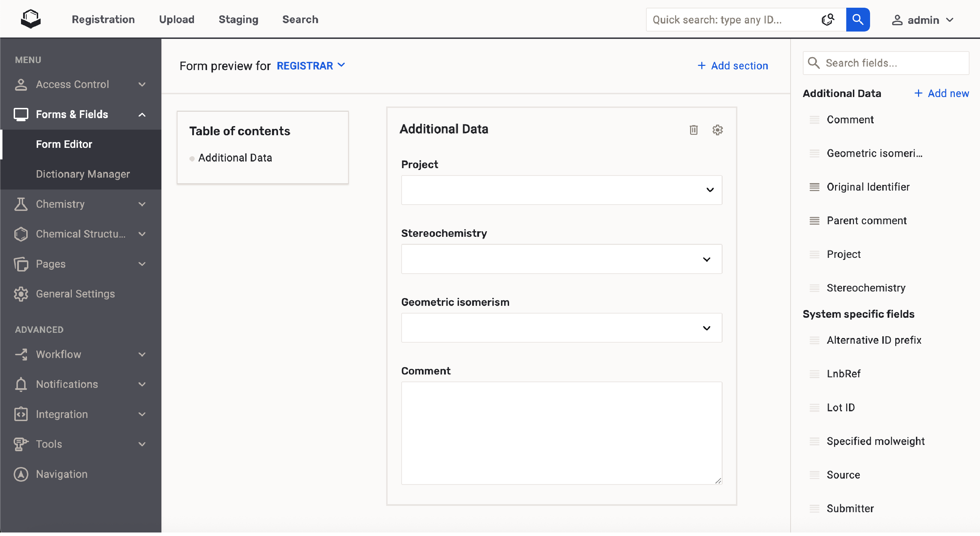Click the blue quick search magnifier button
Viewport: 980px width, 536px height.
857,19
